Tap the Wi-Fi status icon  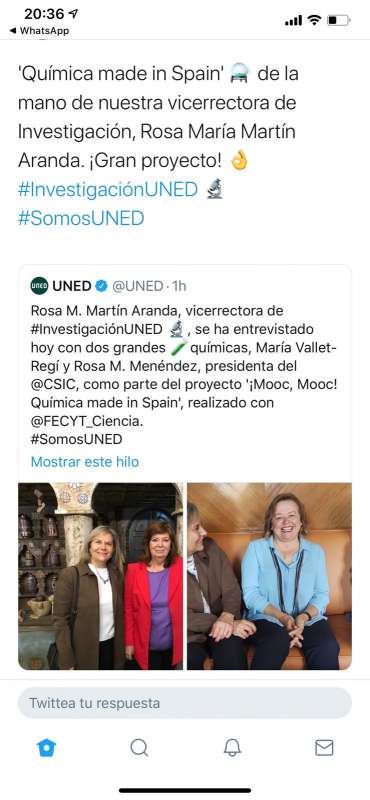coord(315,20)
